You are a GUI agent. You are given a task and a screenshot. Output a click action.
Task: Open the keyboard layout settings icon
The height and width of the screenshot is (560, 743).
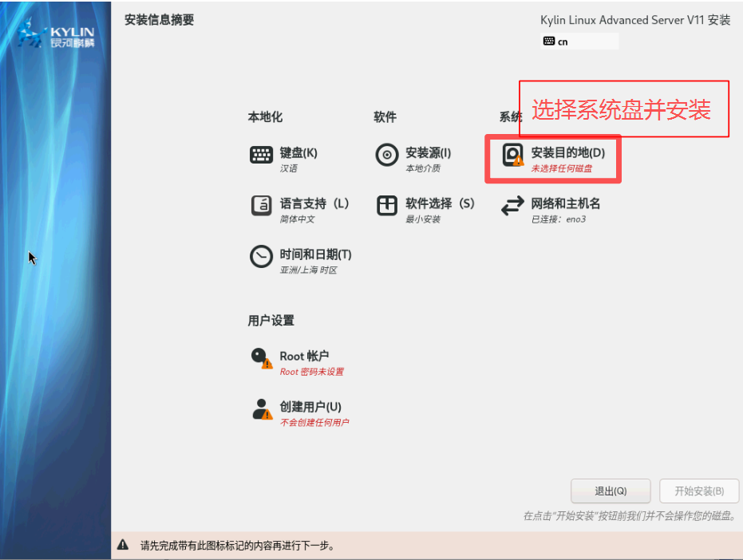[262, 156]
